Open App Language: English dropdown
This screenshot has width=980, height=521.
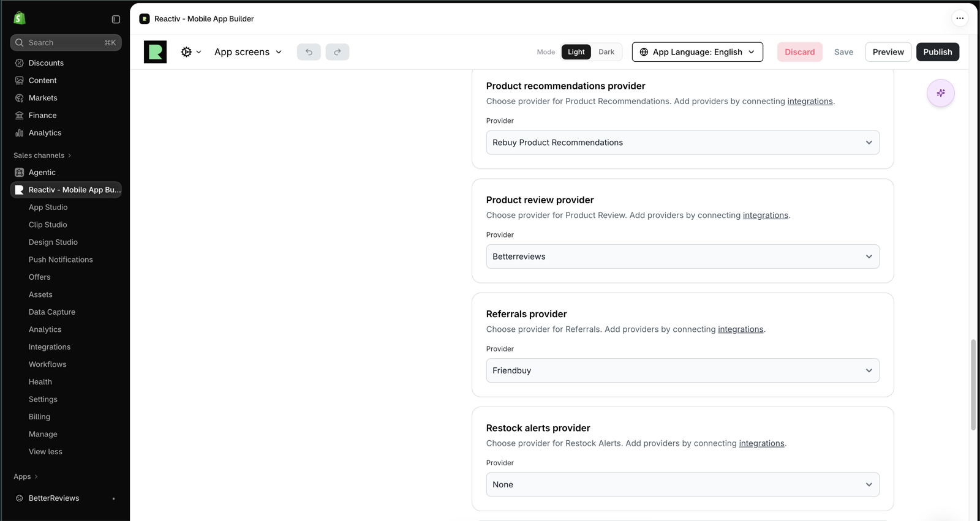[697, 52]
